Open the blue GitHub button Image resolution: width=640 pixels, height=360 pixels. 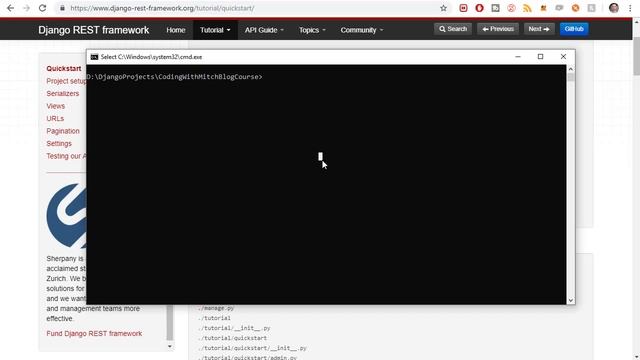click(x=574, y=29)
